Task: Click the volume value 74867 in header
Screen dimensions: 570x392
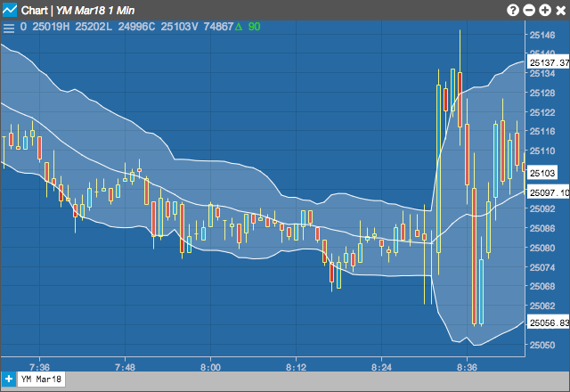Action: (x=218, y=27)
